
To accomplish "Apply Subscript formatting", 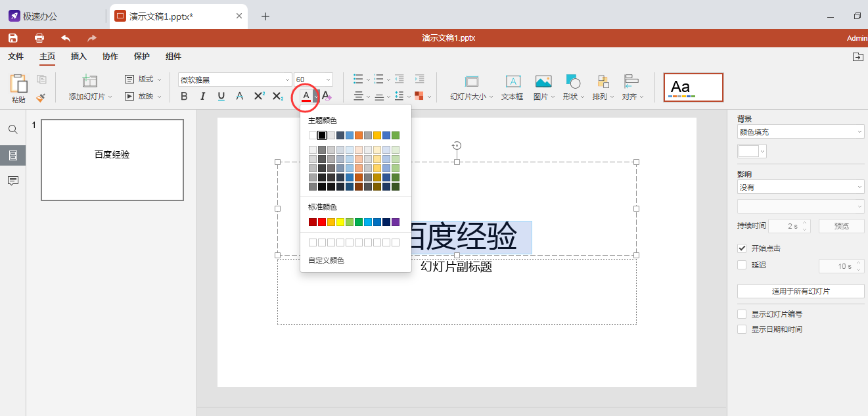I will 278,97.
